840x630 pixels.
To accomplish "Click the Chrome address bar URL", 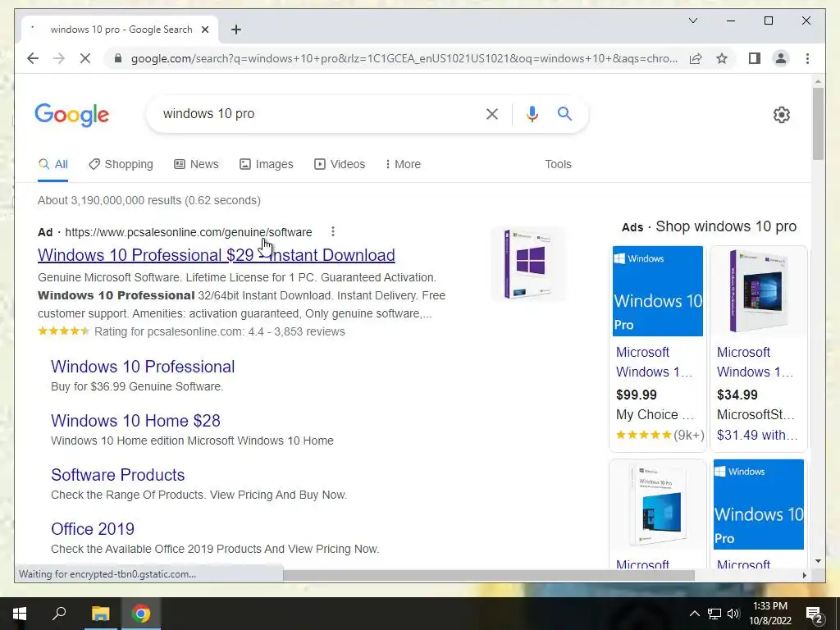I will [x=404, y=58].
